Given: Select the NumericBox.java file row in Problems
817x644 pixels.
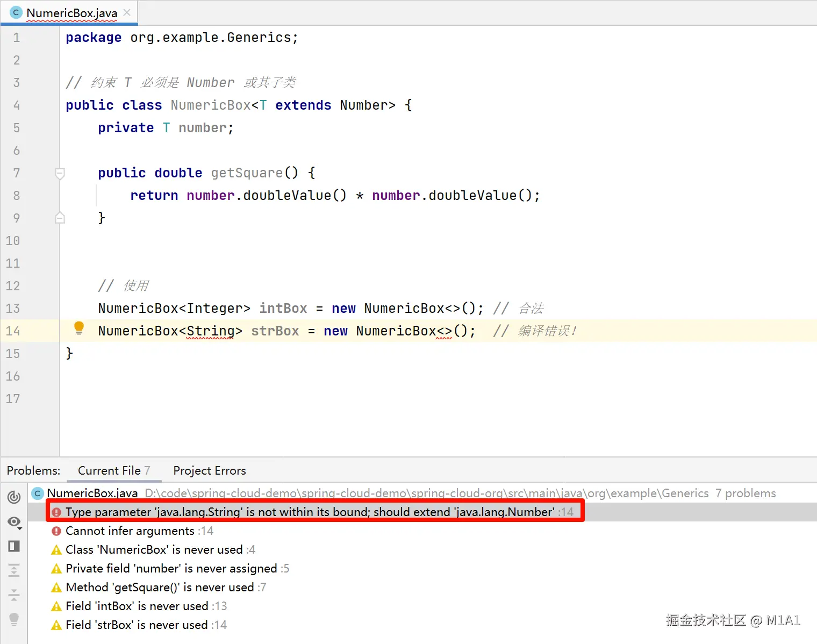Looking at the screenshot, I should (422, 493).
